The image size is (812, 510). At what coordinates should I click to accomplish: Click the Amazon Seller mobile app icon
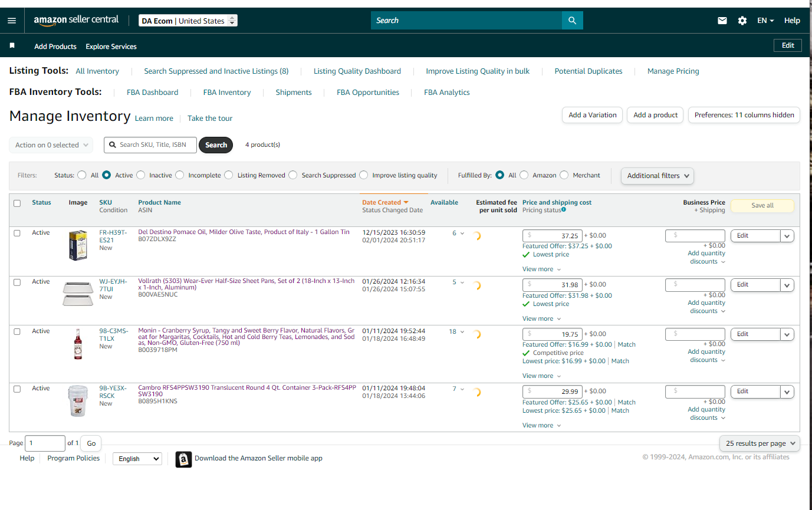[x=184, y=459]
